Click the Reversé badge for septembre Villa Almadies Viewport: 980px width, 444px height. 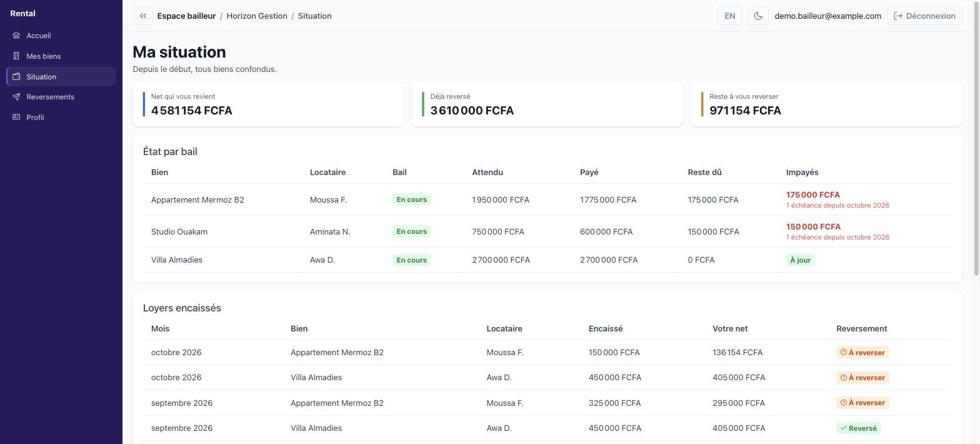click(x=858, y=428)
